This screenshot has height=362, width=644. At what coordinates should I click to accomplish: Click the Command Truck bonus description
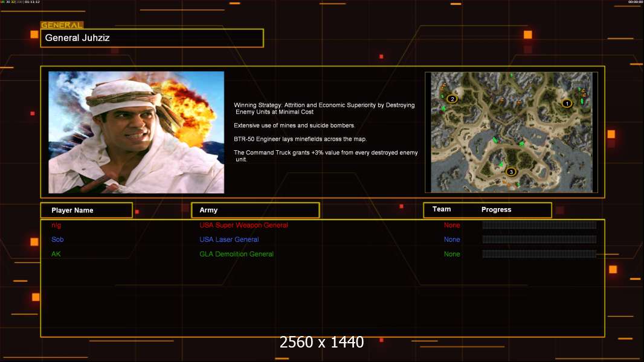pos(326,156)
